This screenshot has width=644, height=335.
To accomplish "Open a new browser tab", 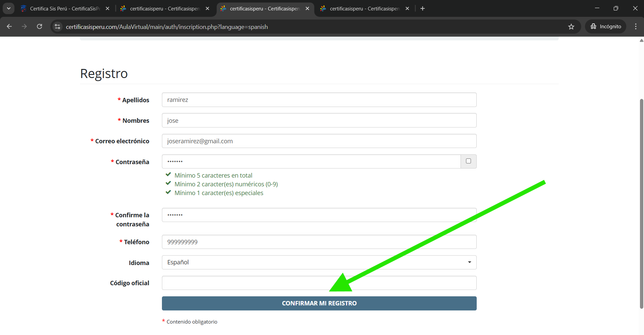I will click(x=423, y=8).
